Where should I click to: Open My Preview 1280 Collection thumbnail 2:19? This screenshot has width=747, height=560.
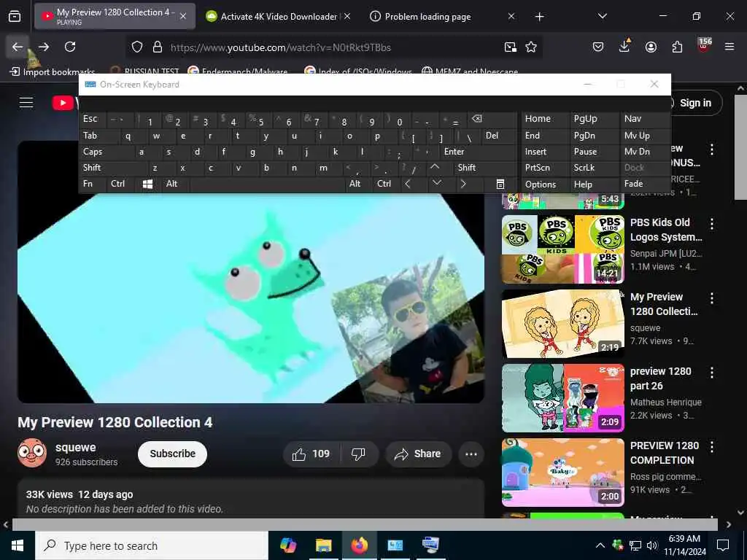coord(562,323)
